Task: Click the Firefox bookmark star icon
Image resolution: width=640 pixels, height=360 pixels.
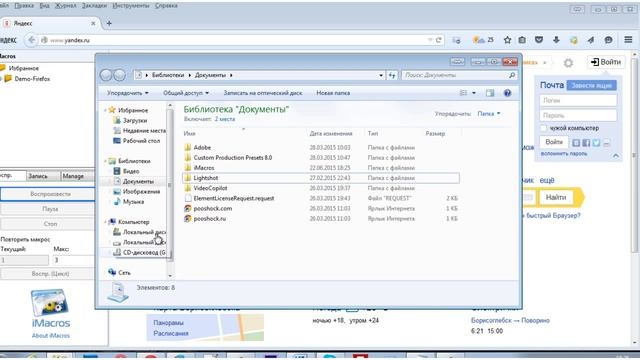Action: pos(507,40)
